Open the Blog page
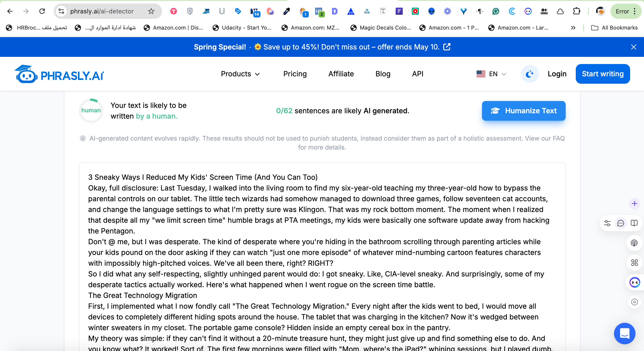Screen dimensions: 644x351 tap(383, 74)
